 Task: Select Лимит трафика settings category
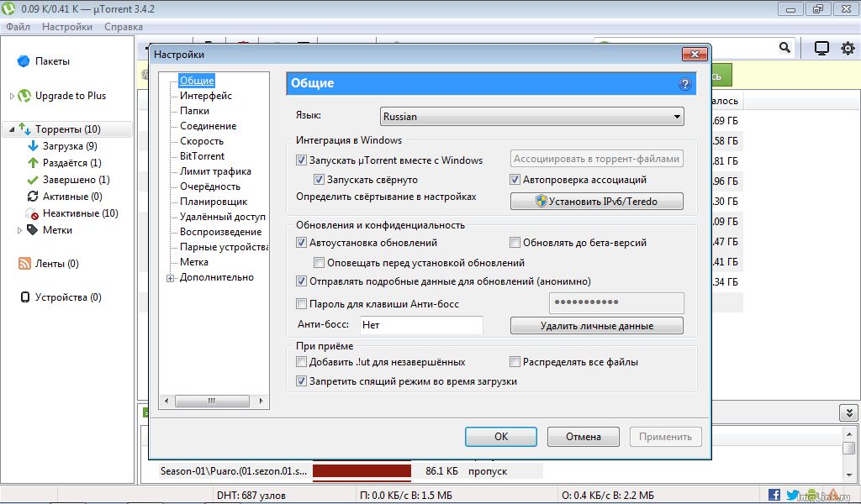215,171
